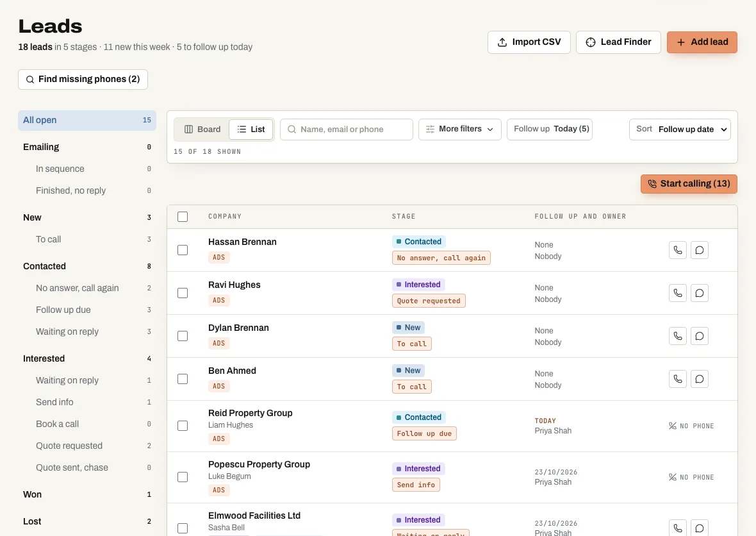Screen dimensions: 756x536
Task: Click the No Phone indicator for Popescu Property Group
Action: (691, 477)
